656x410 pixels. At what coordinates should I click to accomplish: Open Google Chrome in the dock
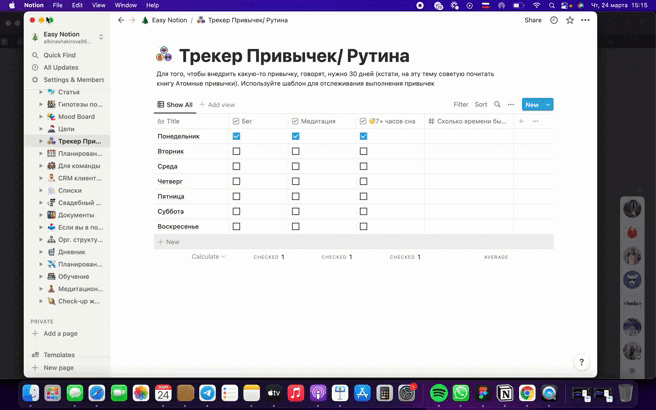coord(527,393)
